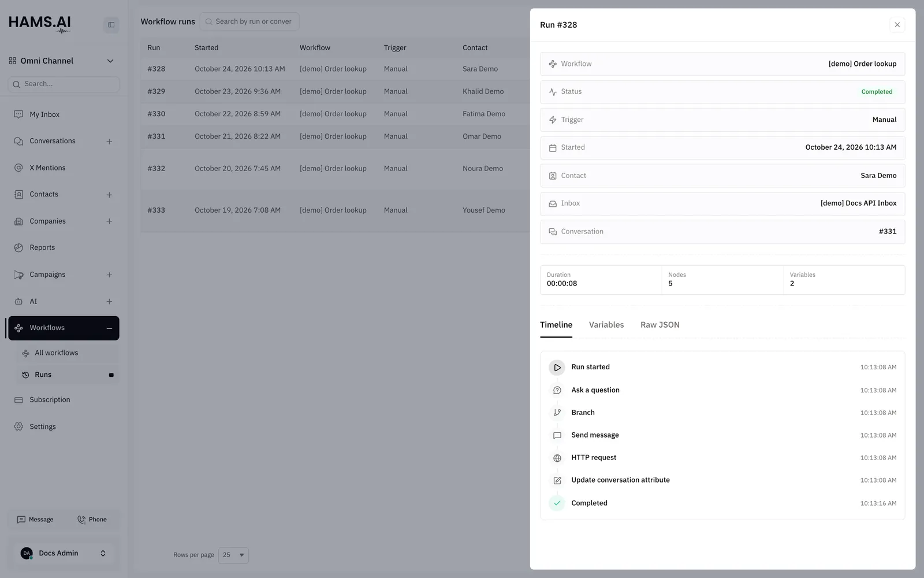Select the Timeline tab
This screenshot has width=924, height=578.
556,325
